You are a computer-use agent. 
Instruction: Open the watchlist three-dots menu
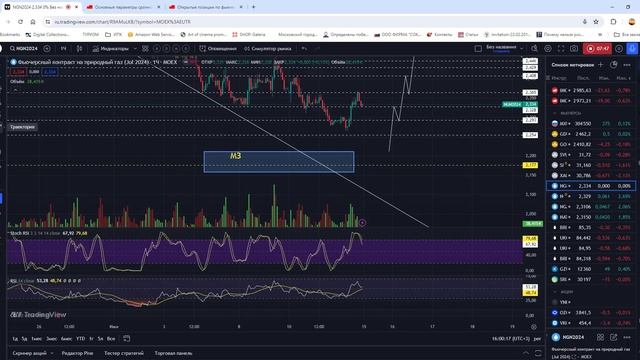pos(627,64)
